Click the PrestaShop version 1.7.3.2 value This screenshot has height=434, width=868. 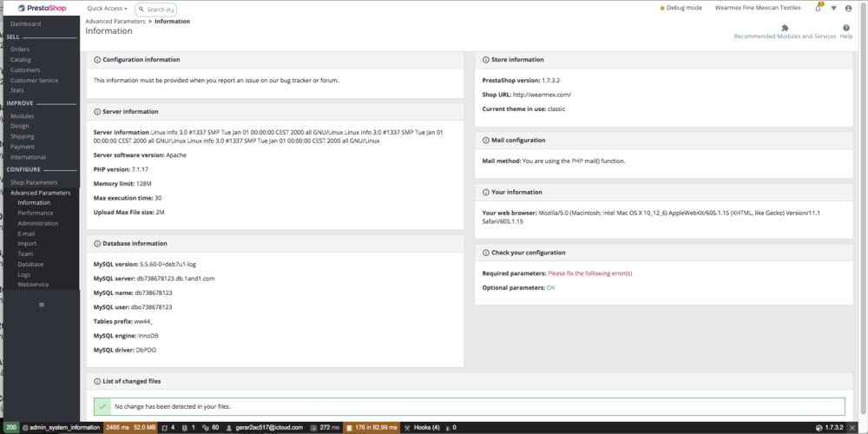click(551, 80)
